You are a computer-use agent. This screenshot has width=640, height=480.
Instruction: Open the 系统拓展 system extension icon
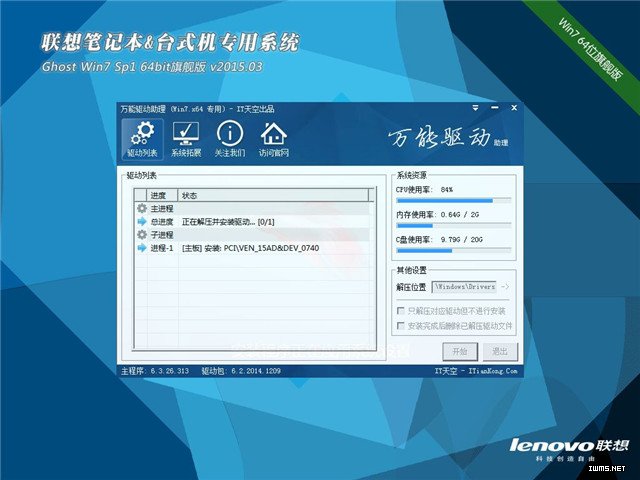coord(185,139)
